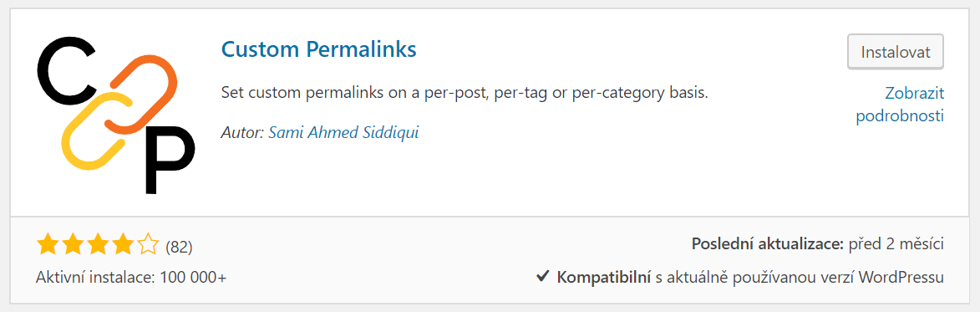Click the compatibility checkmark icon
Viewport: 980px width, 312px height.
tap(543, 276)
